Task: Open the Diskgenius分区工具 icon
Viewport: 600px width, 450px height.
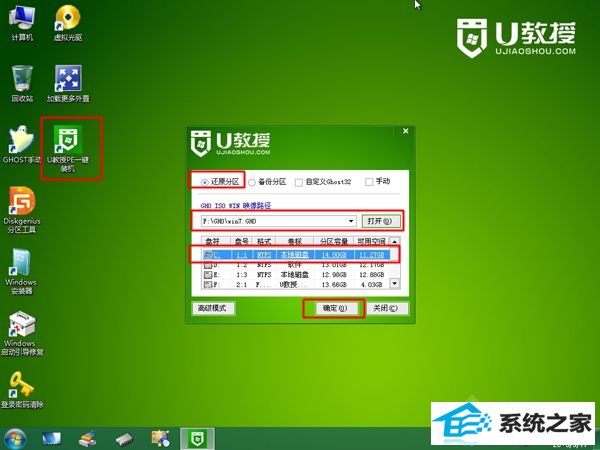Action: pyautogui.click(x=22, y=210)
